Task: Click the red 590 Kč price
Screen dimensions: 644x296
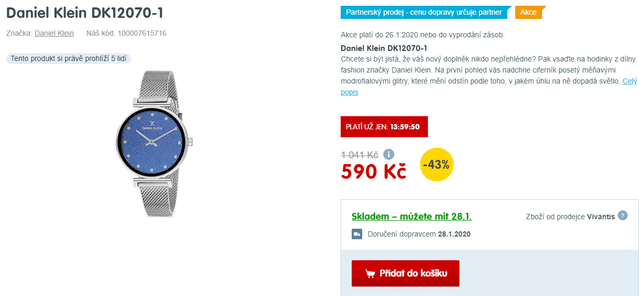Action: [374, 171]
